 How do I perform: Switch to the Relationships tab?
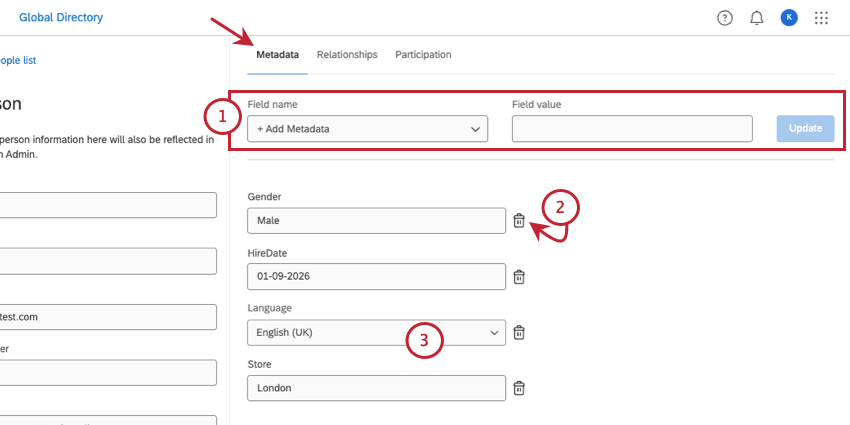(347, 55)
